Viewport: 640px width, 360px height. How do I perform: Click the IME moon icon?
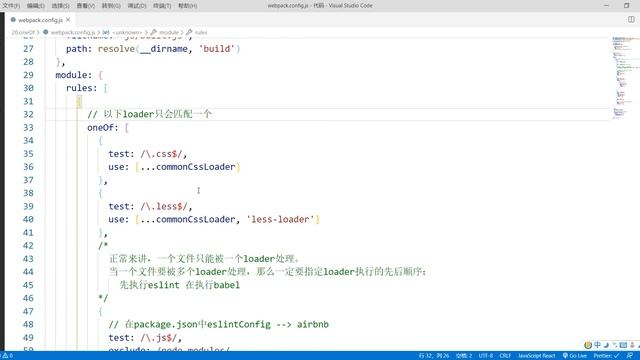(x=606, y=345)
